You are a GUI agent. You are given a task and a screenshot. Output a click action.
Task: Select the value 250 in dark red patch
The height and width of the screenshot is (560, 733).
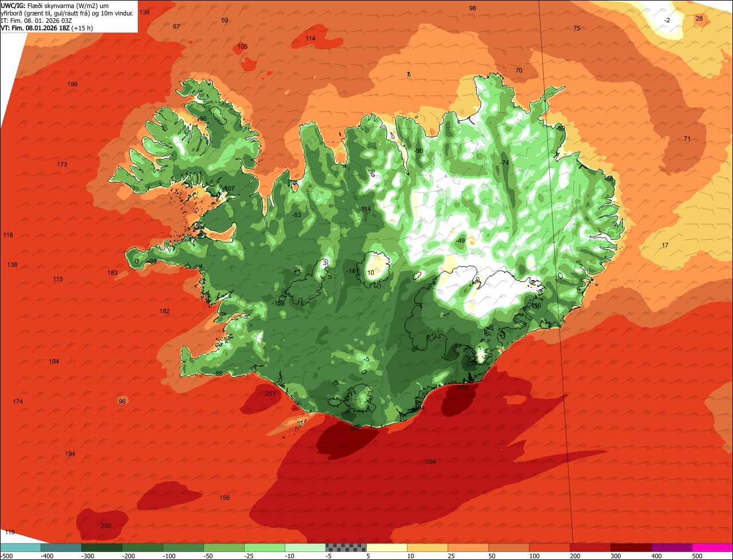click(x=106, y=526)
